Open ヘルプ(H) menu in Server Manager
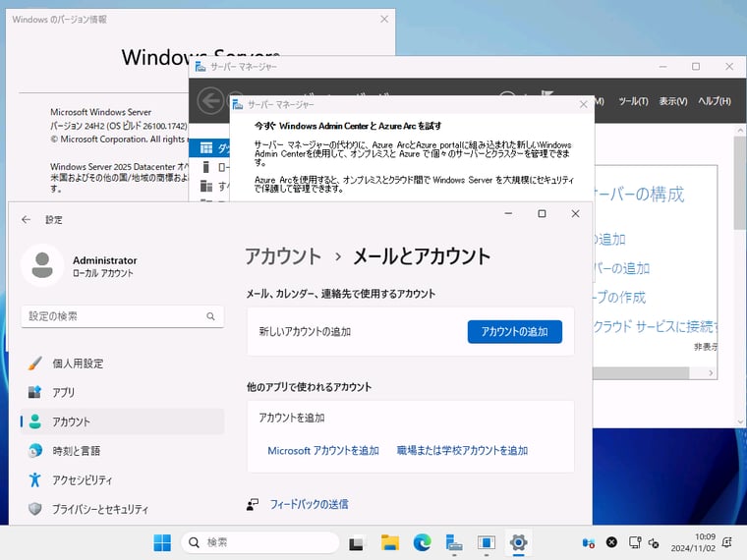 tap(715, 101)
